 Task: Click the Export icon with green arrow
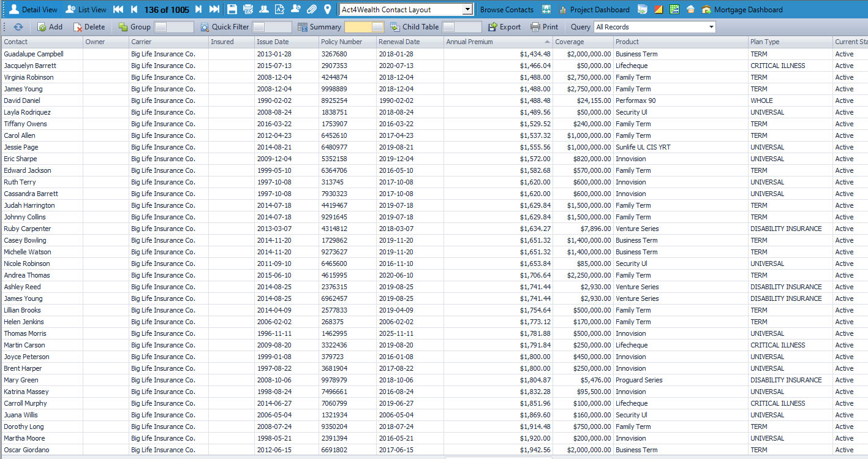[x=492, y=27]
